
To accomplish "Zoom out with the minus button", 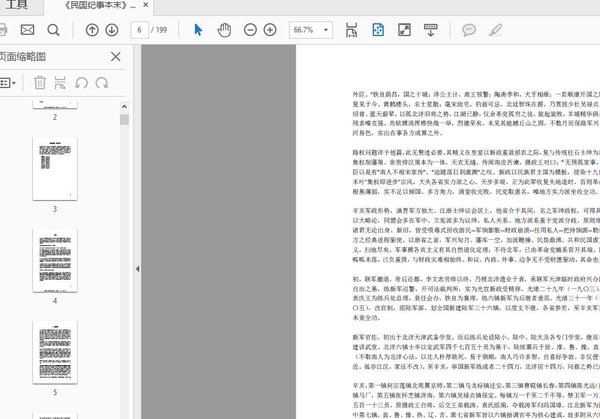I will 250,30.
